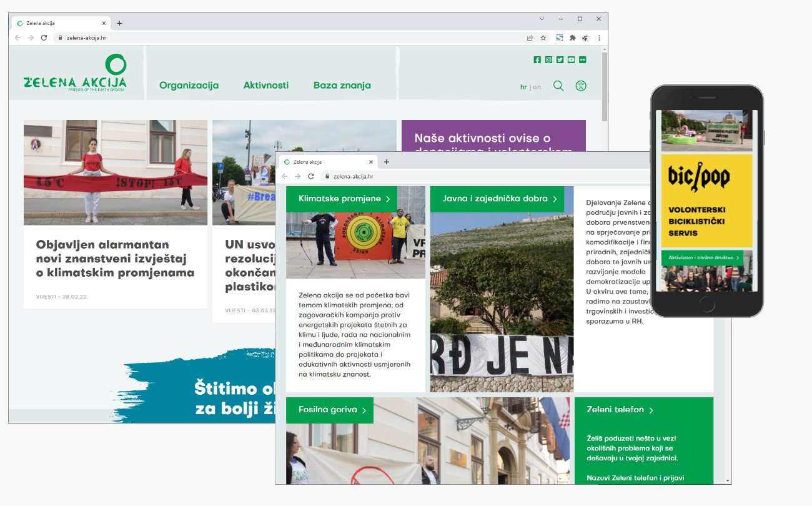Open the accessibility options icon
Viewport: 812px width, 506px height.
coord(581,86)
